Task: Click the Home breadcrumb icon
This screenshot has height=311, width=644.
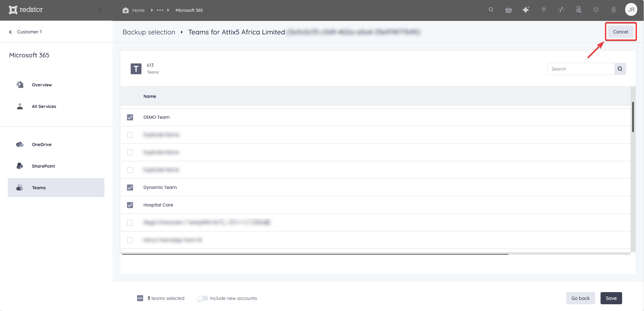Action: (126, 10)
